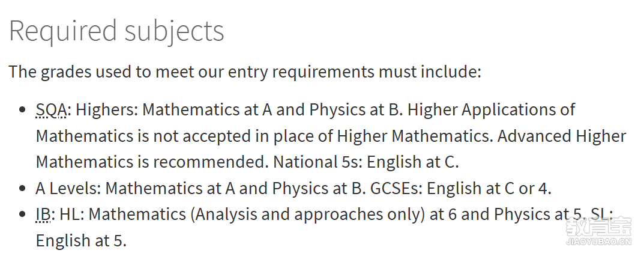Click the Jiaoyubao watermark logo
The height and width of the screenshot is (259, 644).
tap(598, 227)
